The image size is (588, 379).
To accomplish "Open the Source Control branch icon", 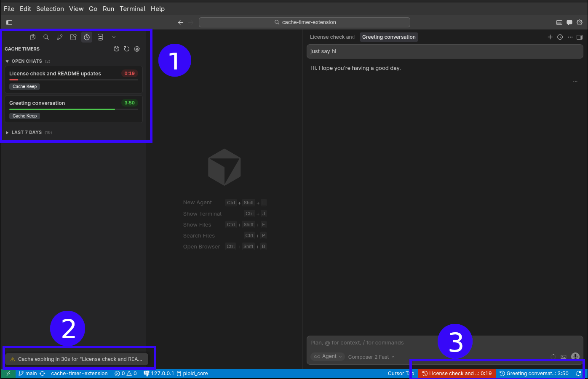I will pos(60,37).
